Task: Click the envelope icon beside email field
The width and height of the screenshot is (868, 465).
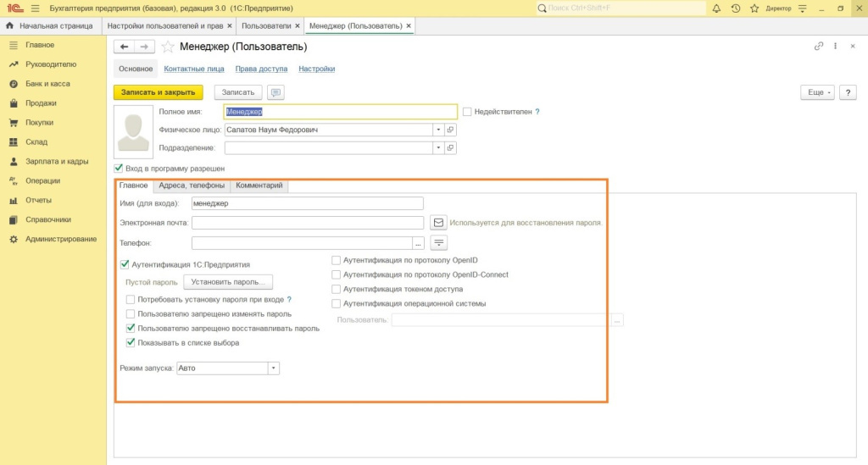Action: [x=438, y=223]
